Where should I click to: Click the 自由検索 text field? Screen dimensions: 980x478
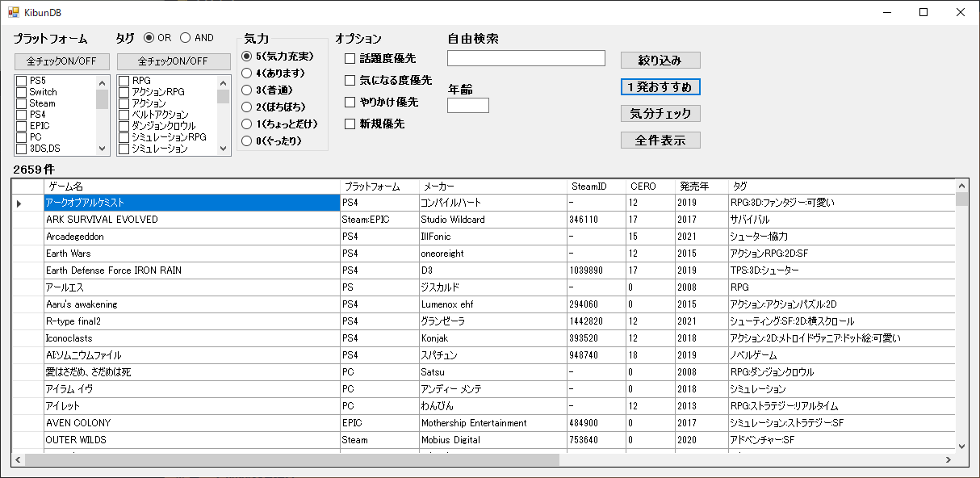pyautogui.click(x=526, y=58)
